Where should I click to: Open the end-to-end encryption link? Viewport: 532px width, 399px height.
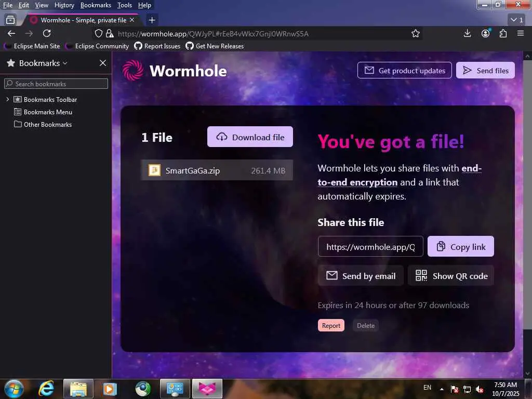coord(400,176)
